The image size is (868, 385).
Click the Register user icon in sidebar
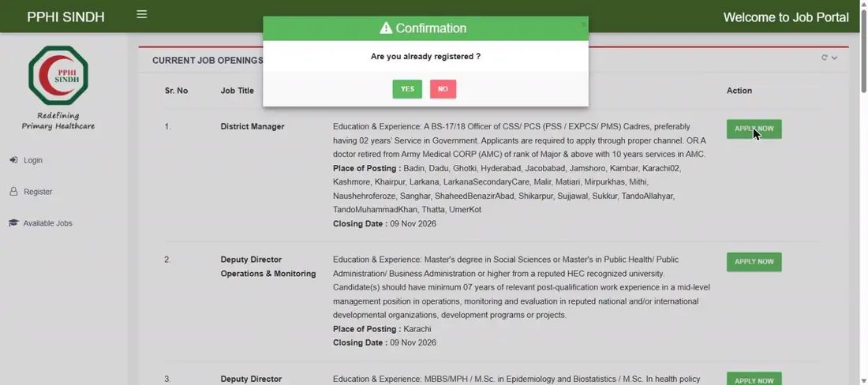(x=14, y=192)
